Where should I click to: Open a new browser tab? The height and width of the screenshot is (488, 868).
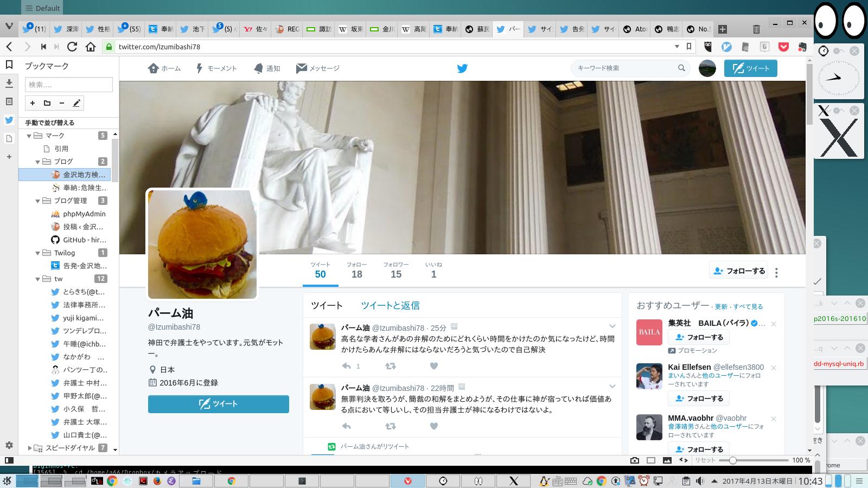pos(723,29)
